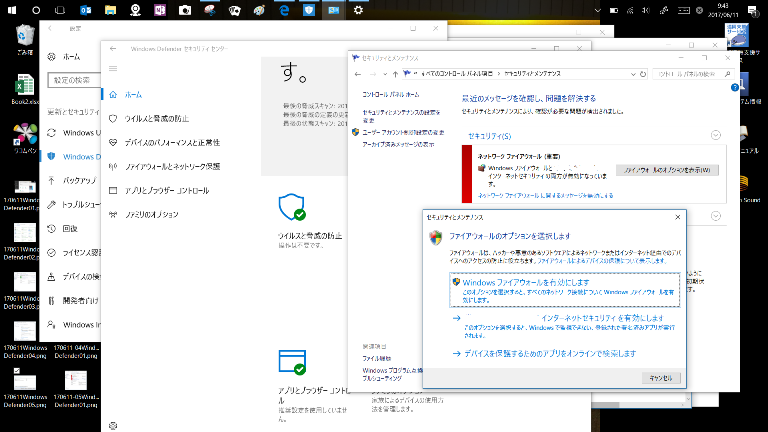The width and height of the screenshot is (768, 432).
Task: Open ユーザー アカウント制御設定の変更 link
Action: [403, 132]
